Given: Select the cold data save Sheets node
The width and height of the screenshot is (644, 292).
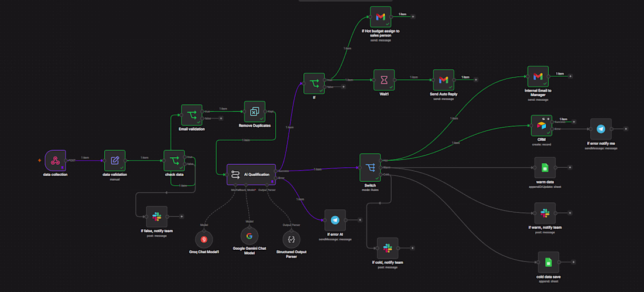Looking at the screenshot, I should tap(549, 262).
